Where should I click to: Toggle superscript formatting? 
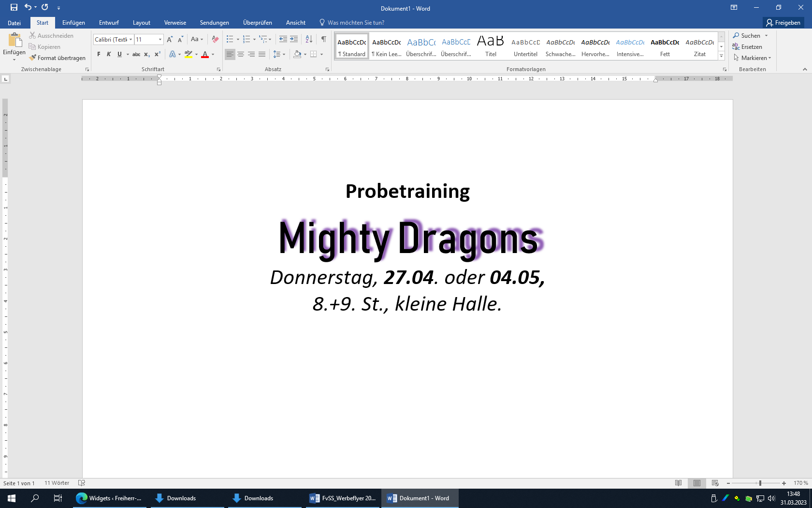(157, 54)
